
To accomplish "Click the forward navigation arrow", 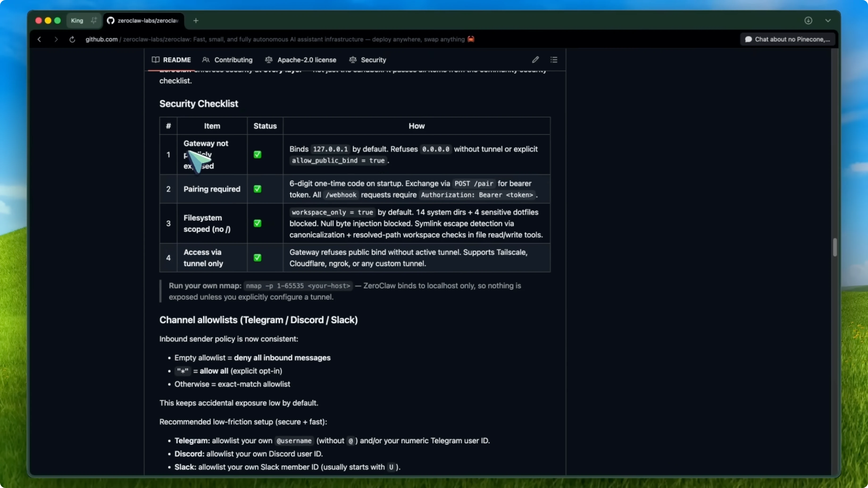I will [x=56, y=39].
